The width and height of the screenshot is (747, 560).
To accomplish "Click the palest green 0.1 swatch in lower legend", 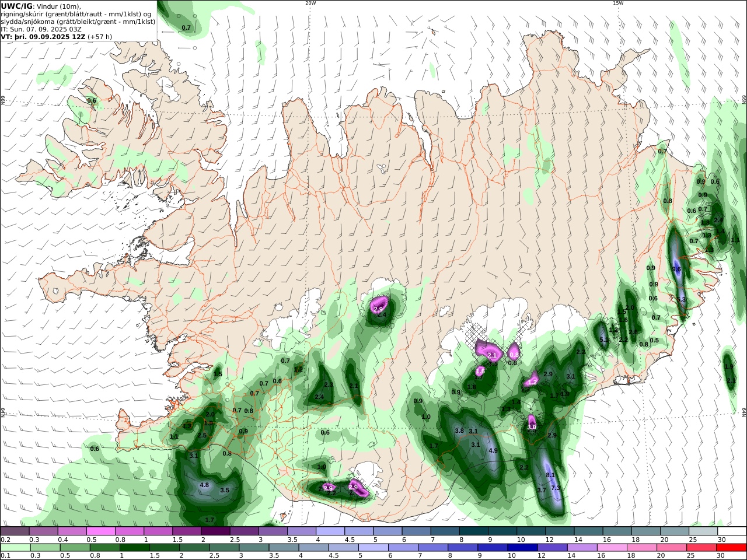I will (x=15, y=547).
